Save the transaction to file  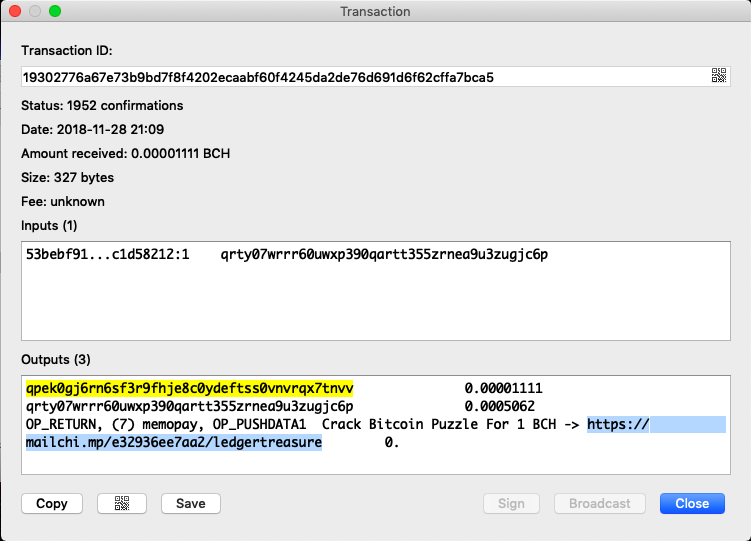(x=191, y=503)
